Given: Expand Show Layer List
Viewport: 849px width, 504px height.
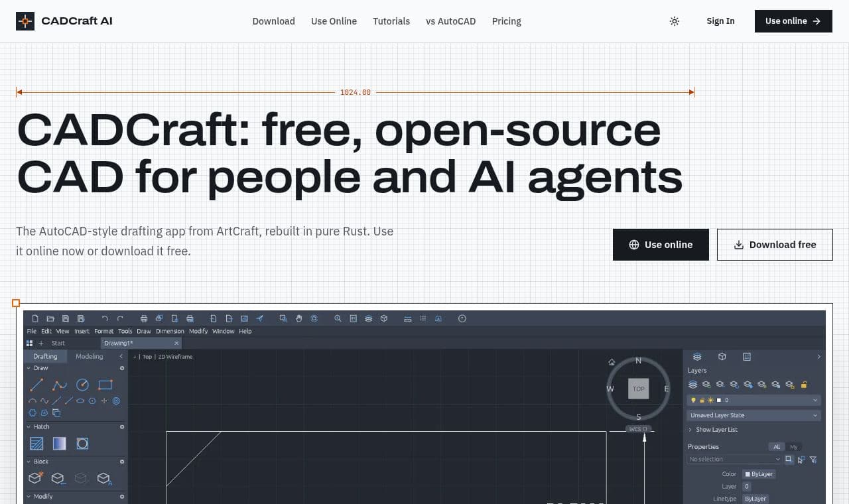Looking at the screenshot, I should (x=713, y=430).
